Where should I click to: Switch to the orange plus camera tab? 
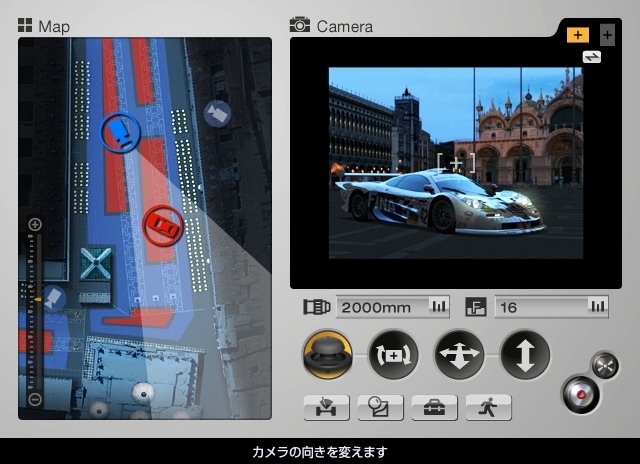578,35
